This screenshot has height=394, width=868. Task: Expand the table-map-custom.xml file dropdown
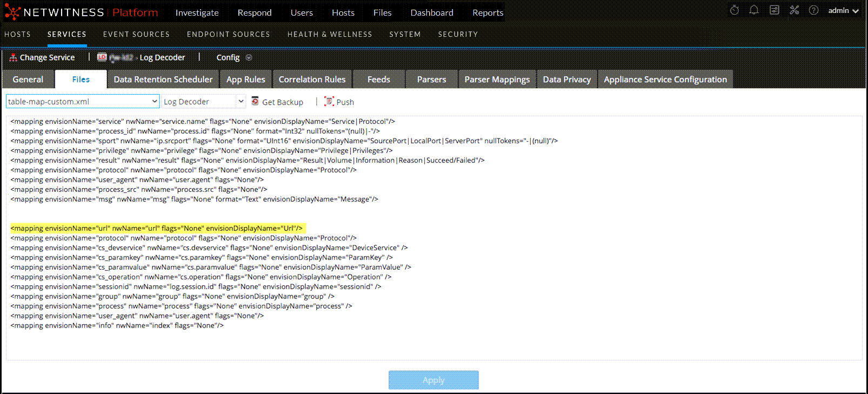pos(154,102)
